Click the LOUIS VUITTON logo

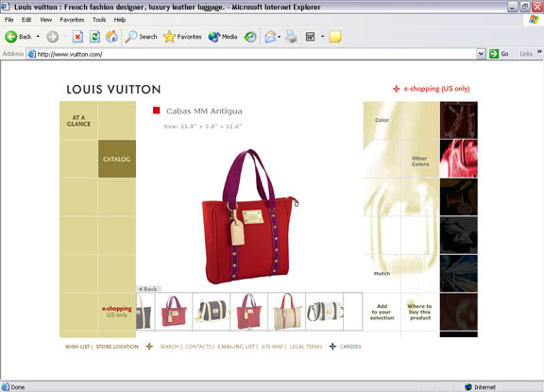point(113,90)
